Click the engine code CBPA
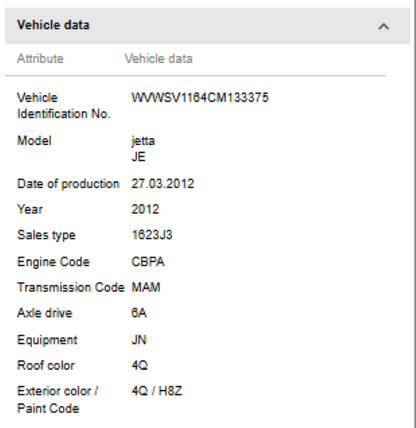 point(148,262)
